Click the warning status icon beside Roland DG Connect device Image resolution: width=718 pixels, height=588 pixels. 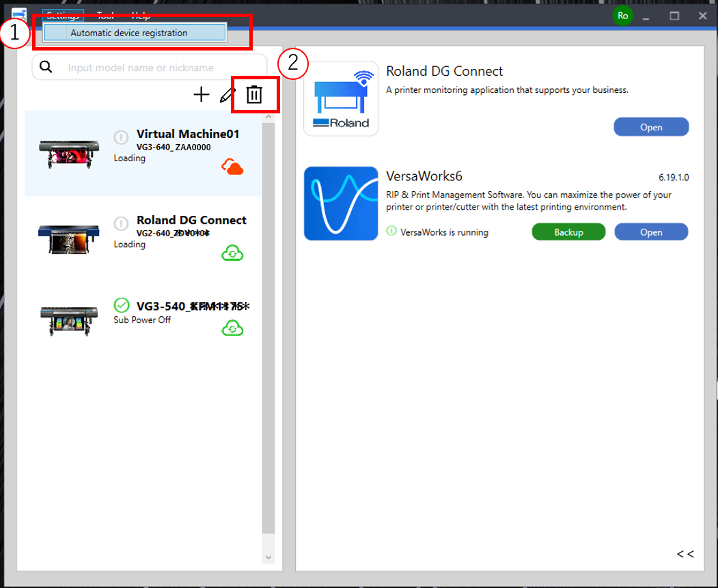tap(122, 223)
